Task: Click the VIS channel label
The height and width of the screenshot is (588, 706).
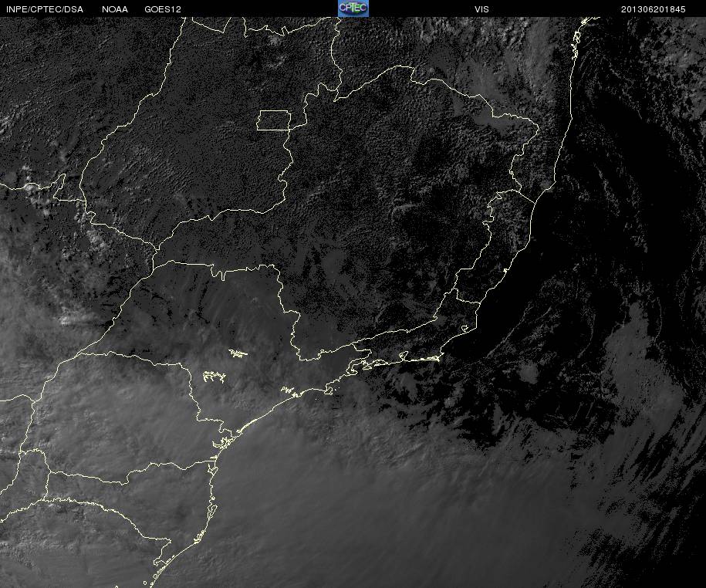Action: pos(481,9)
